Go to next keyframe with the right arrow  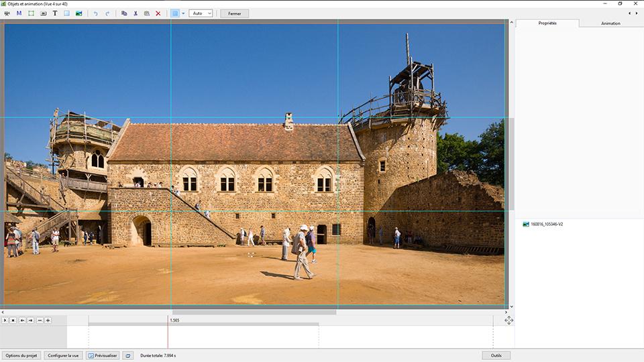(x=30, y=320)
